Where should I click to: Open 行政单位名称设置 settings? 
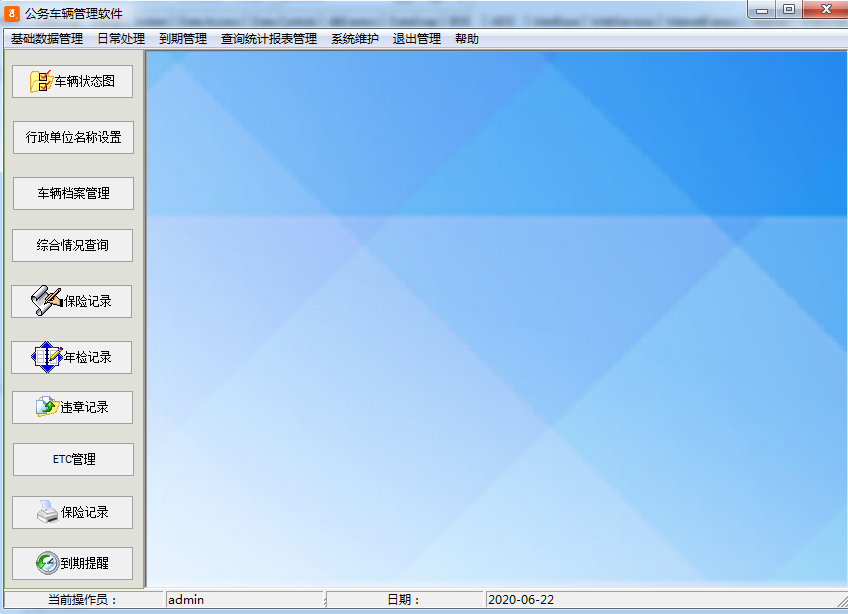(72, 137)
